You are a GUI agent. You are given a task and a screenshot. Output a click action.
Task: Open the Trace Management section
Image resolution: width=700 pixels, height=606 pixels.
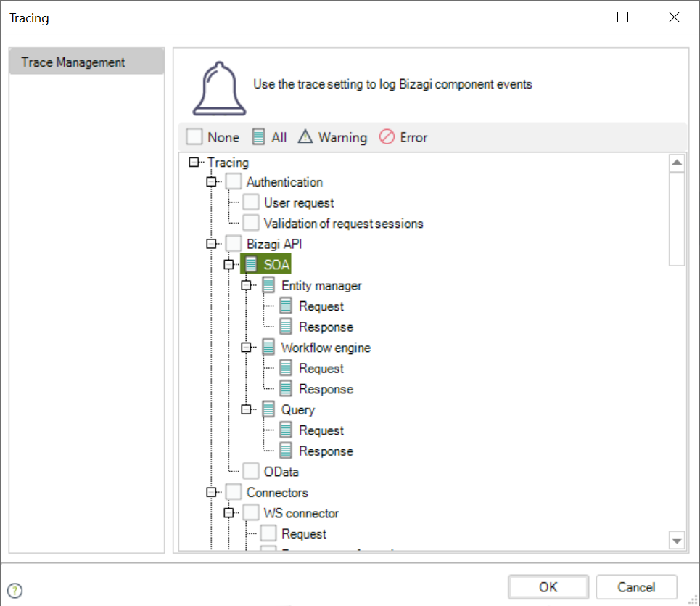tap(86, 62)
